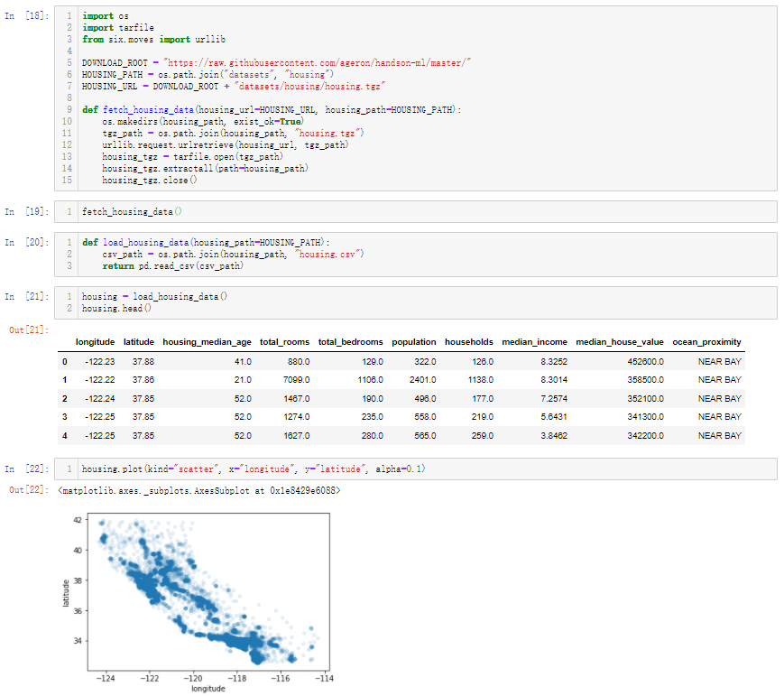Click inside code cell In [18]
Viewport: 784px width, 696px height.
tap(416, 98)
